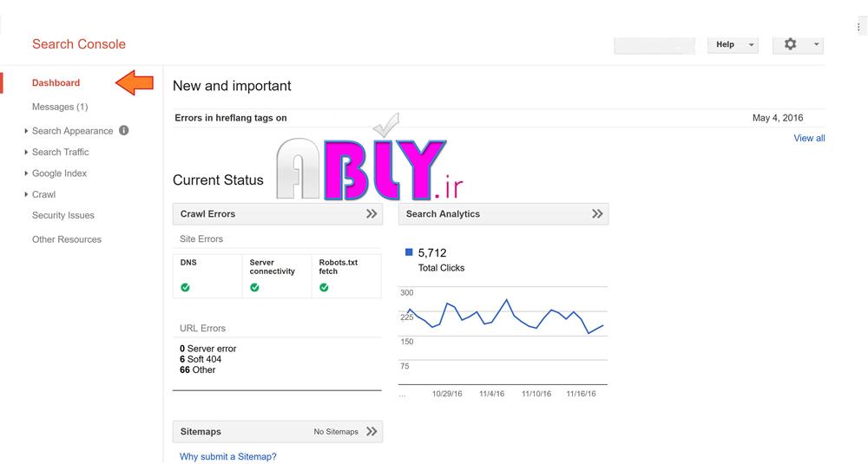Click the Search Console logo title
The width and height of the screenshot is (868, 464).
click(x=79, y=44)
